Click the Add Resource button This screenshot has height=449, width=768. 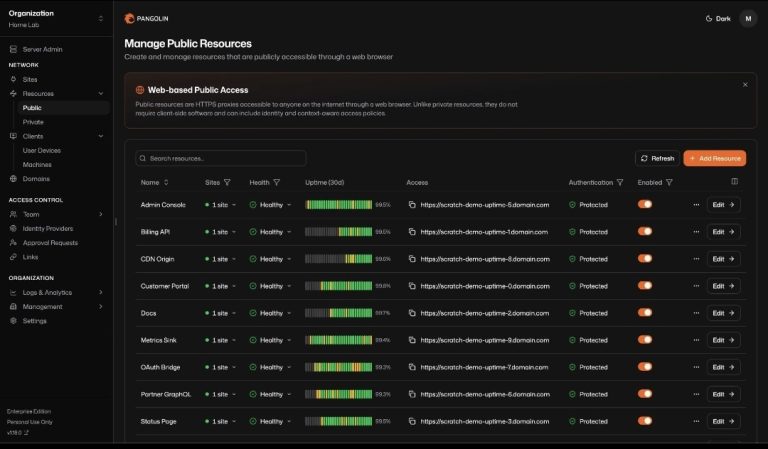715,158
